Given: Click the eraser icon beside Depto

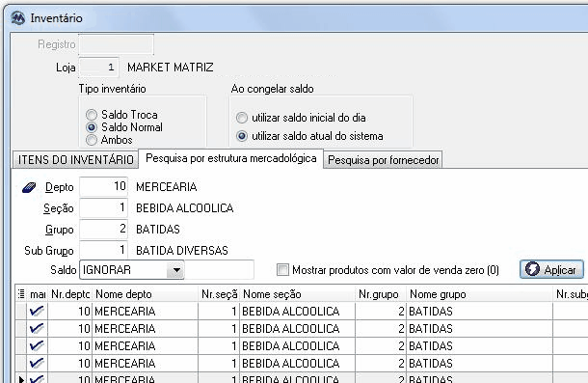Looking at the screenshot, I should (29, 187).
